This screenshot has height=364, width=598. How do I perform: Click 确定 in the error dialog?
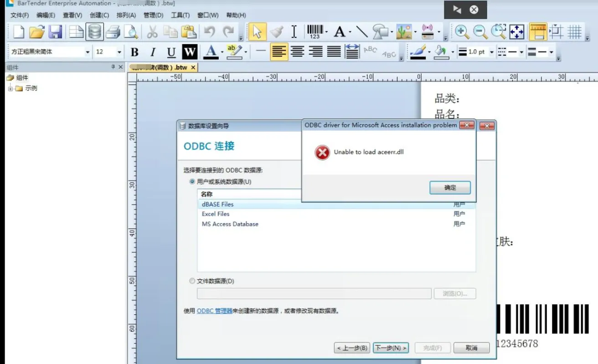point(450,188)
